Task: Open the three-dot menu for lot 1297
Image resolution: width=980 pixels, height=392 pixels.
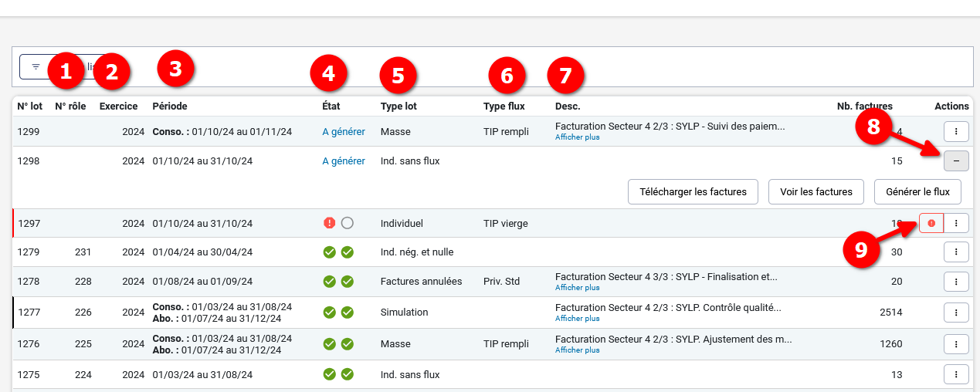Action: tap(956, 223)
